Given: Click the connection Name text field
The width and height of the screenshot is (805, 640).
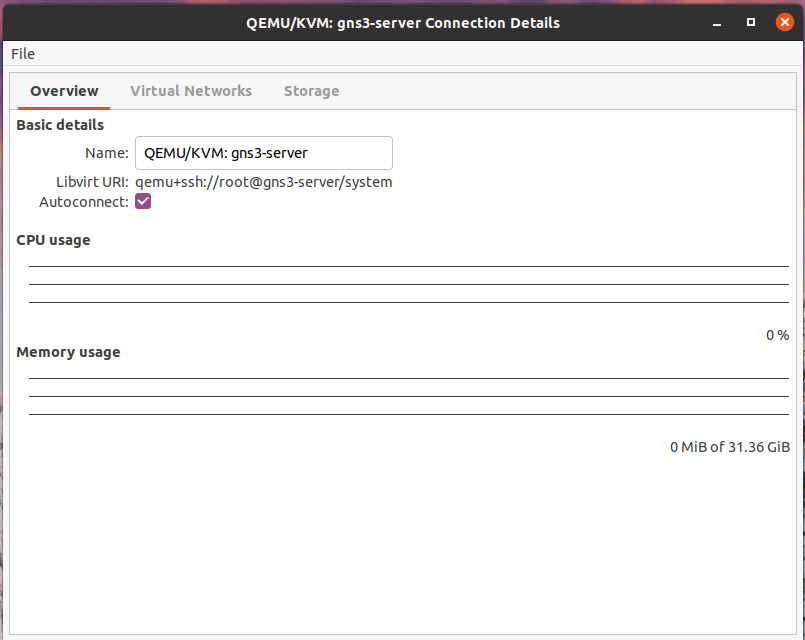Looking at the screenshot, I should point(263,153).
